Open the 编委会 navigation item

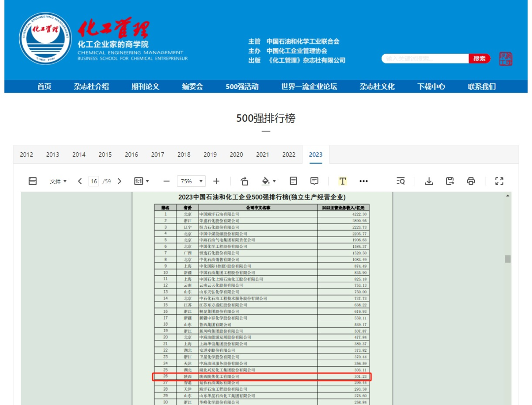click(193, 87)
